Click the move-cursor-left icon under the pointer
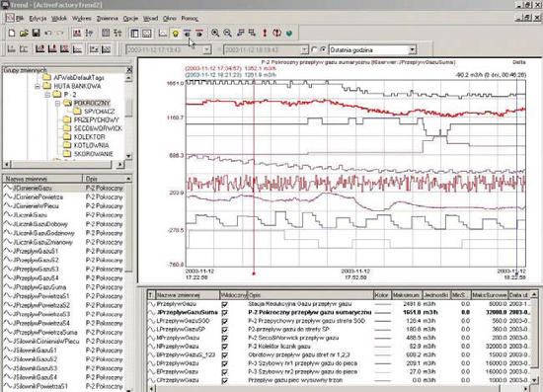The width and height of the screenshot is (543, 392). point(188,34)
